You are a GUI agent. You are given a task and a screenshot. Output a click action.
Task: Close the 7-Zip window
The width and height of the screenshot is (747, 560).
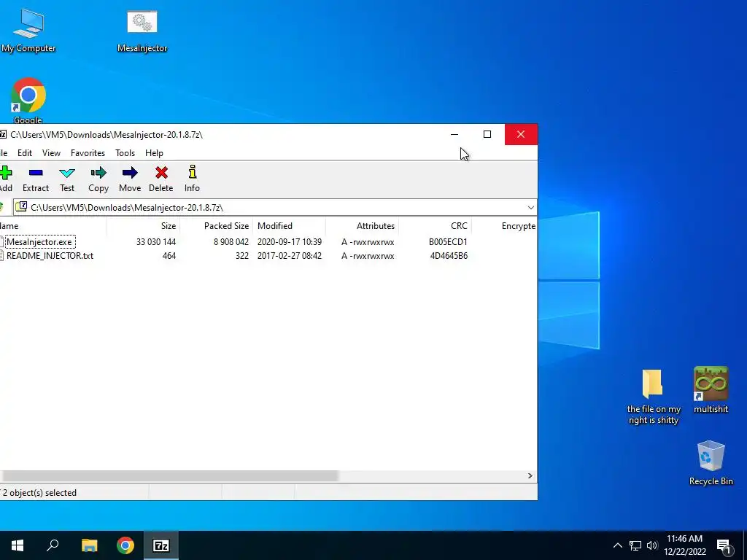[521, 134]
